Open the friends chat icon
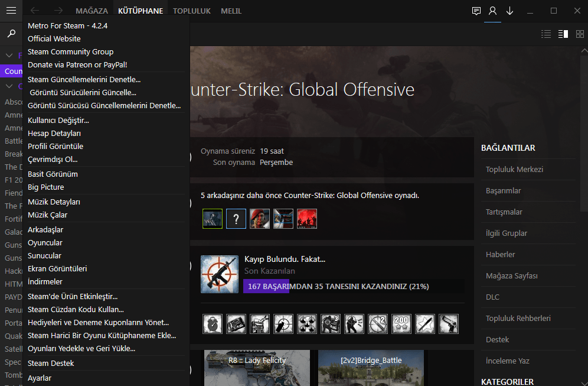This screenshot has height=386, width=588. [x=476, y=11]
